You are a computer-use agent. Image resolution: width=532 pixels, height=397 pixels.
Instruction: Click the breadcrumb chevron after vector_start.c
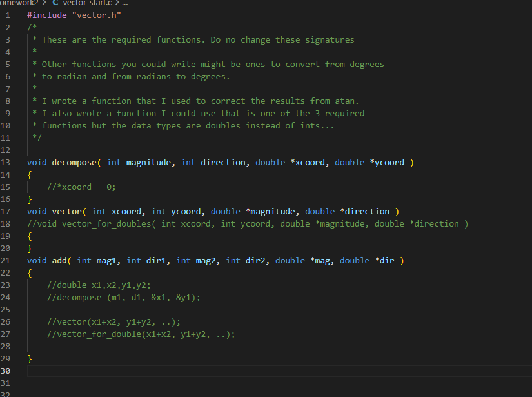click(117, 3)
